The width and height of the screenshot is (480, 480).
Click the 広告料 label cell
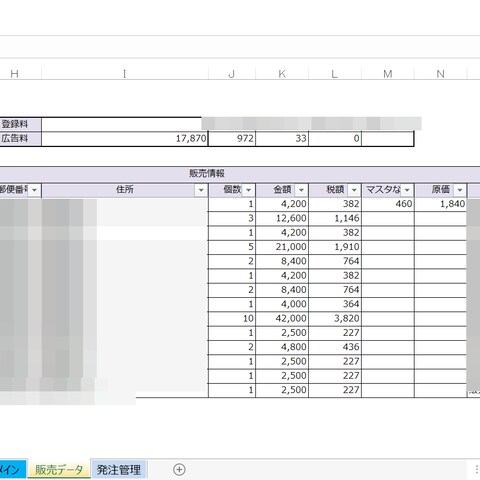click(x=20, y=138)
